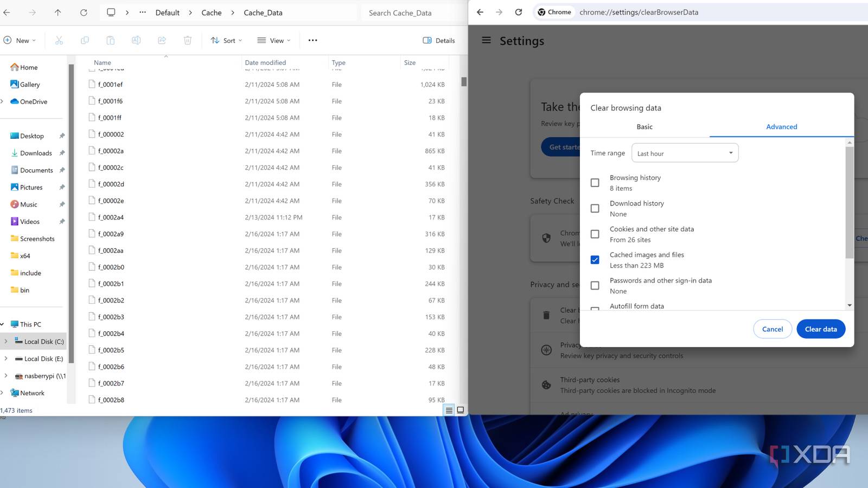Click Cancel in the dialog
The width and height of the screenshot is (868, 488).
tap(772, 329)
